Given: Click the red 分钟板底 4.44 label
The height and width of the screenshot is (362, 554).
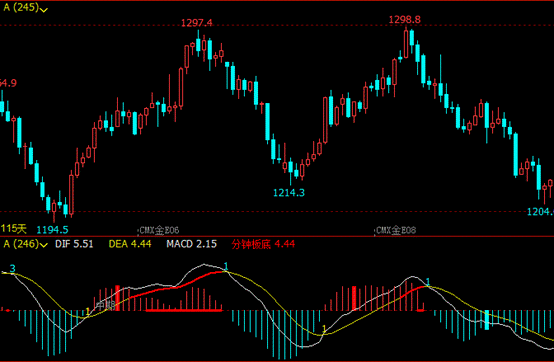Looking at the screenshot, I should coord(263,244).
